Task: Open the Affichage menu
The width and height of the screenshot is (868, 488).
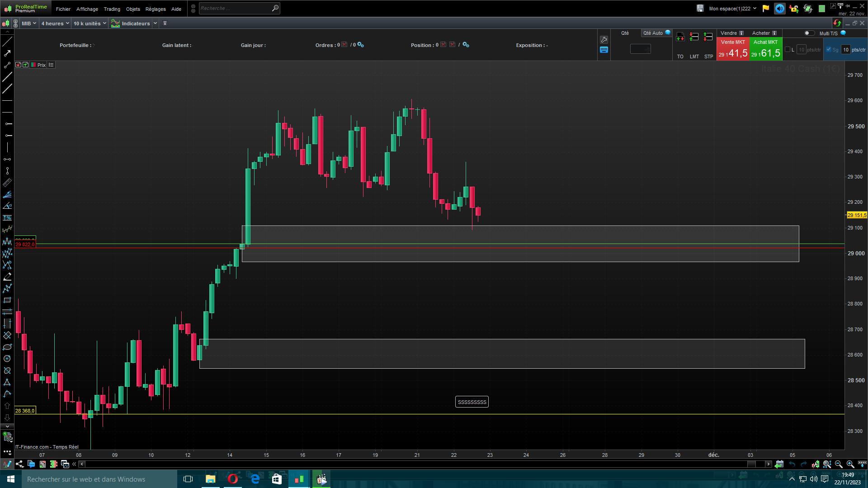Action: tap(87, 9)
